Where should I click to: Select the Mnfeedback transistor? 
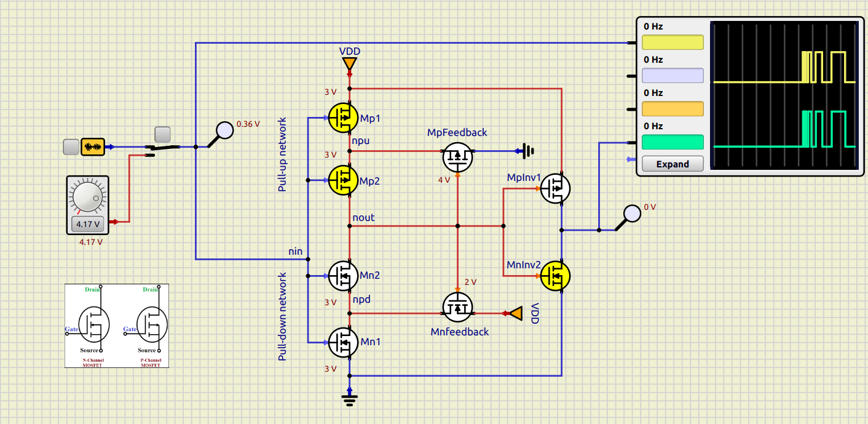(458, 306)
